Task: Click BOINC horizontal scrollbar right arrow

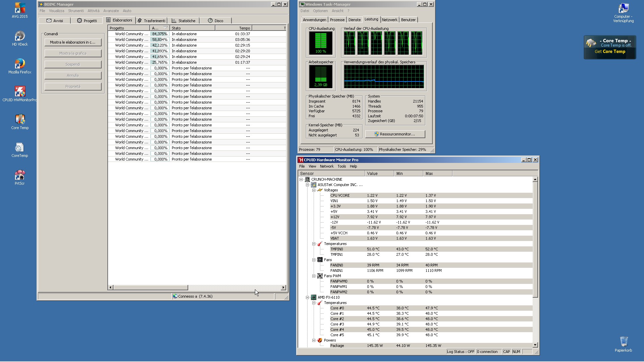Action: tap(283, 288)
